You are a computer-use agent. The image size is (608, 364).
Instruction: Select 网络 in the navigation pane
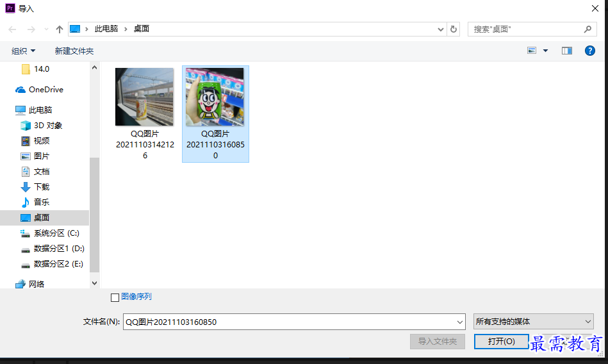[x=36, y=284]
